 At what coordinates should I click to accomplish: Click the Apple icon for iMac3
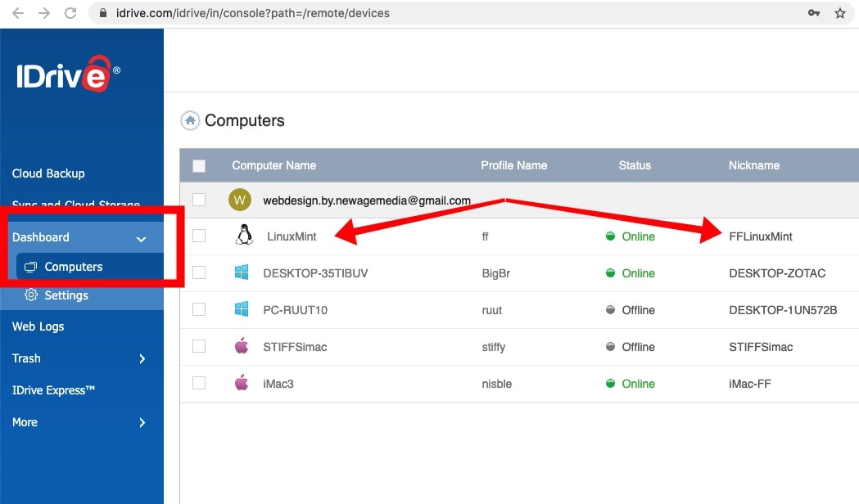point(242,383)
